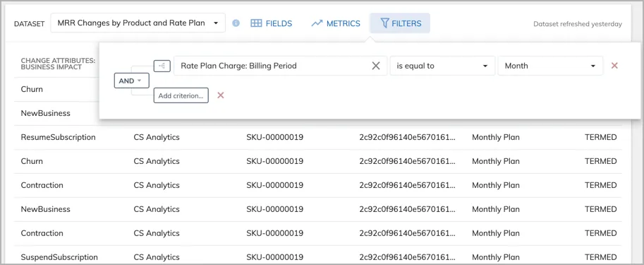Remove the Billing Period filter criterion
This screenshot has height=265, width=644.
click(614, 66)
